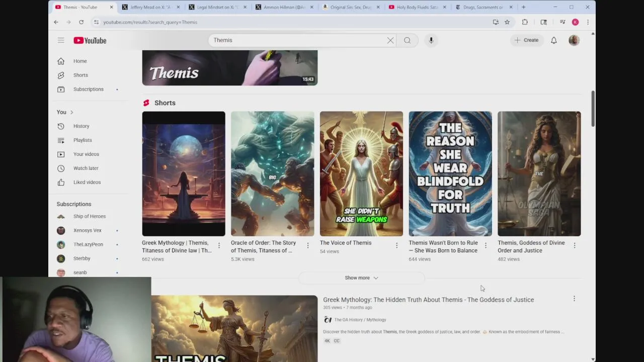Open options for Hidden Truth About Themis video
The height and width of the screenshot is (362, 644).
pos(574,299)
